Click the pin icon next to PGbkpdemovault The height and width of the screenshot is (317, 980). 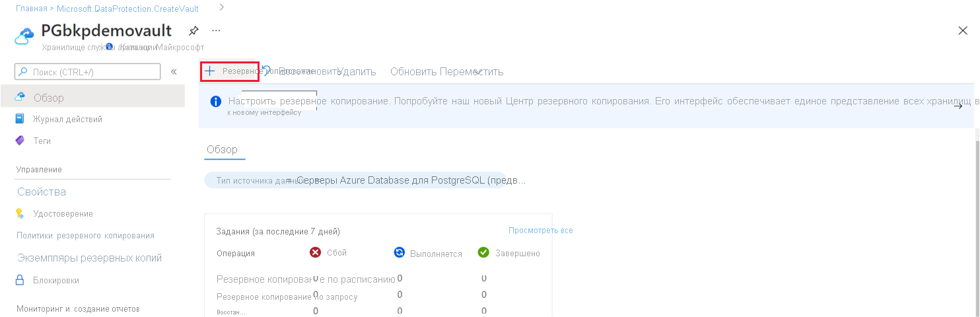tap(193, 31)
